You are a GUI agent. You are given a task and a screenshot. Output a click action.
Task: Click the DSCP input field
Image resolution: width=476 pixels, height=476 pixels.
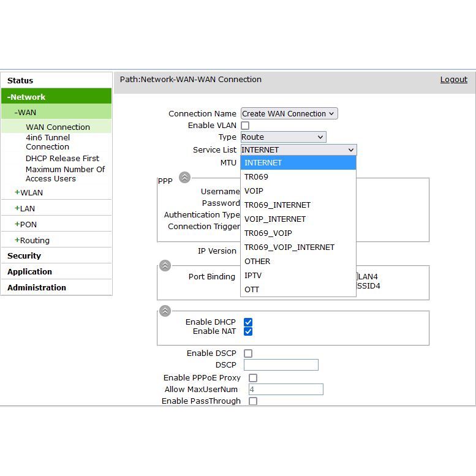(x=281, y=365)
